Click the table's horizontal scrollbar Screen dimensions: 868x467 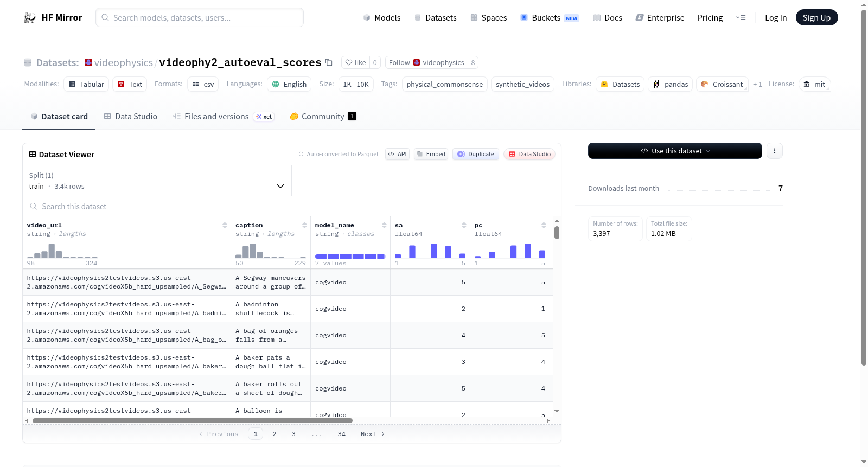pyautogui.click(x=193, y=420)
